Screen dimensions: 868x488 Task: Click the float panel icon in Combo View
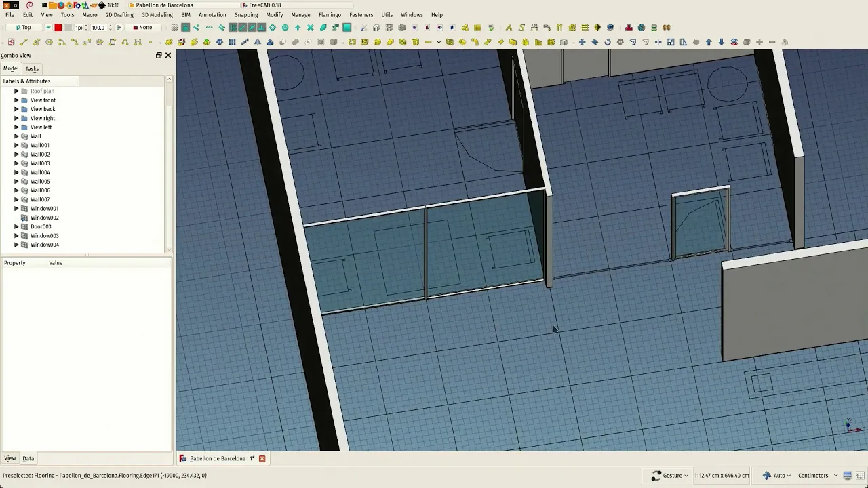159,55
